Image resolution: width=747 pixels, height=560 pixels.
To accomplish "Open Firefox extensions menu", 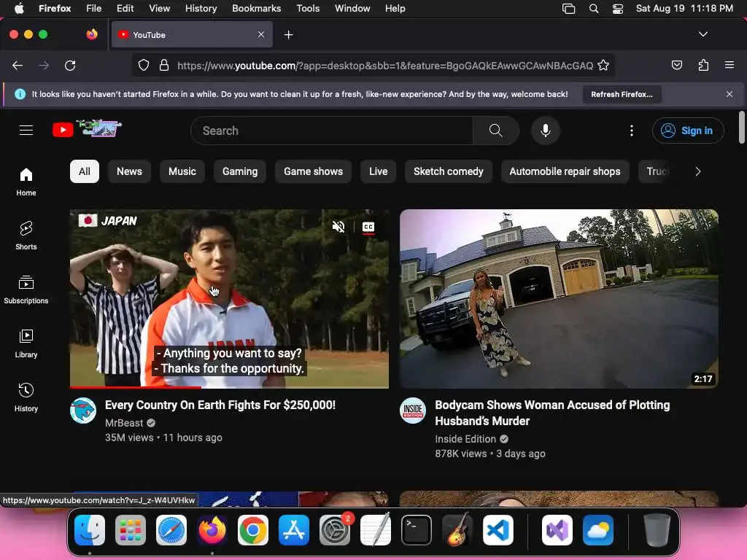I will point(703,65).
